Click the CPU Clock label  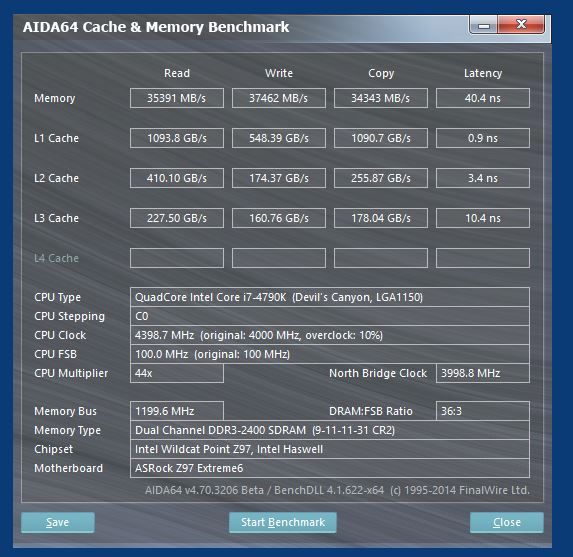[60, 335]
